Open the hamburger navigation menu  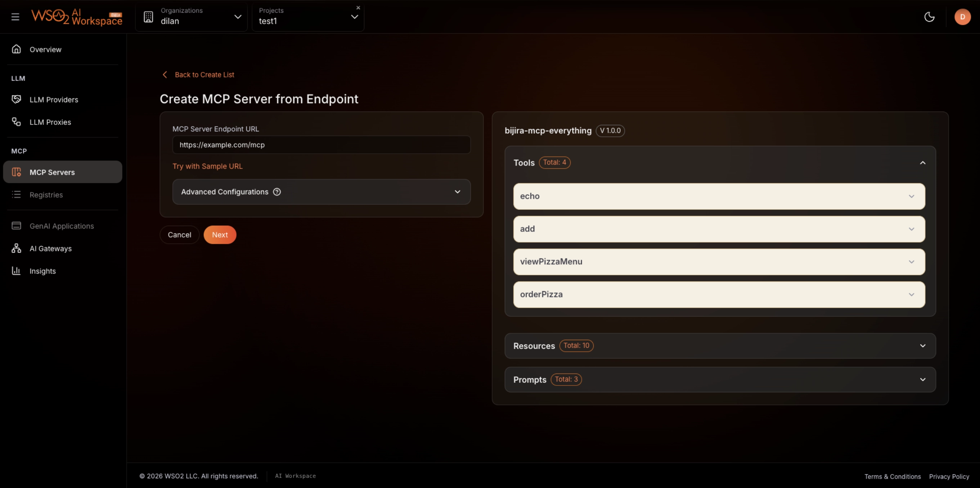point(15,17)
